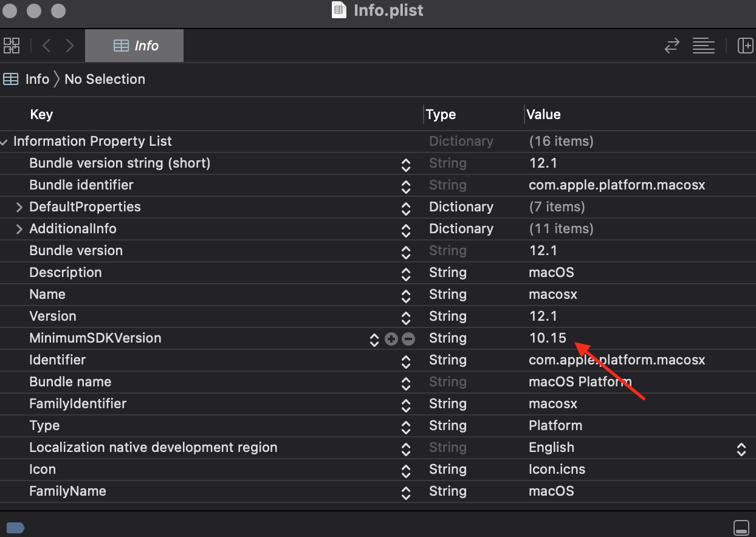Remove the MinimumSDKVersion row
This screenshot has width=756, height=537.
point(408,339)
